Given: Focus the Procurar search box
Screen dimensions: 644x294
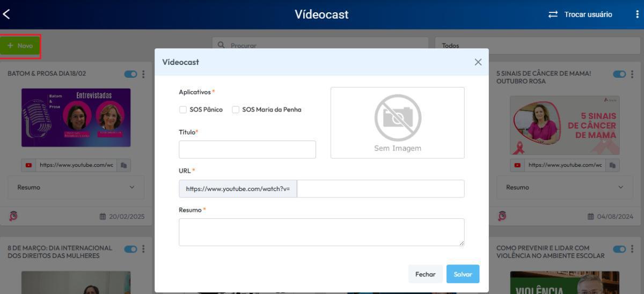Looking at the screenshot, I should click(x=320, y=46).
